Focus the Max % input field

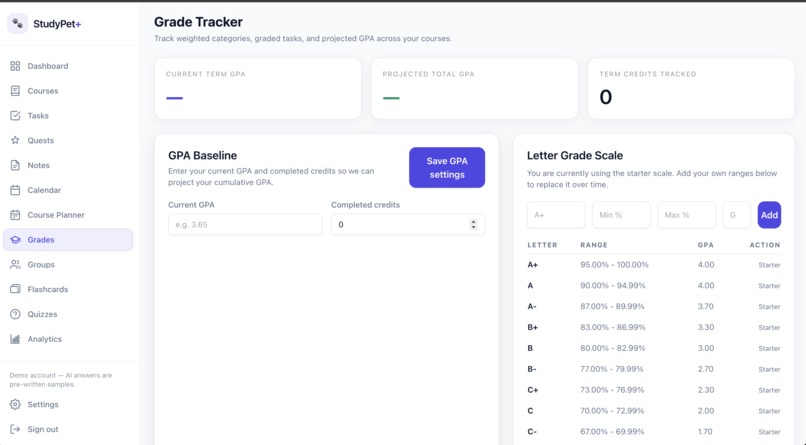click(x=686, y=215)
